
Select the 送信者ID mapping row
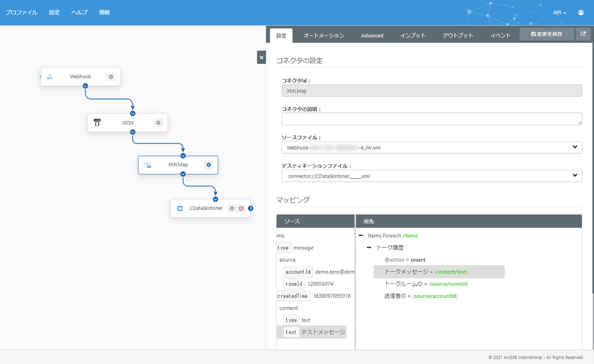coord(420,296)
